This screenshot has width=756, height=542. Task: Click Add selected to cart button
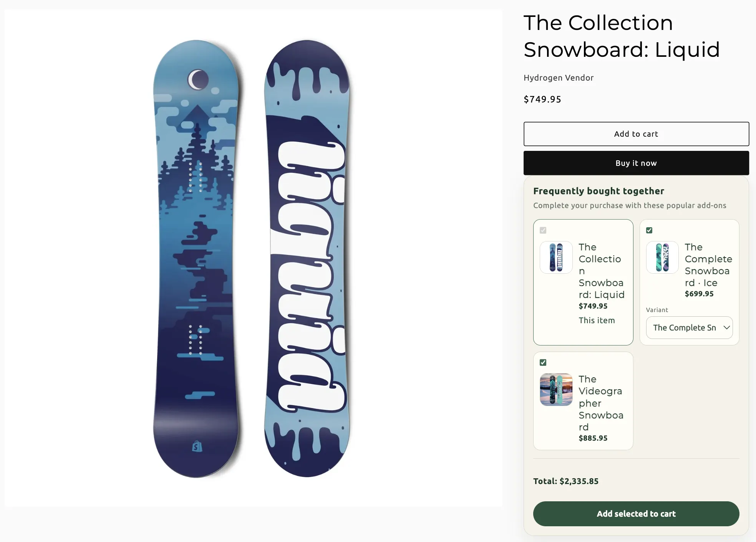tap(636, 514)
